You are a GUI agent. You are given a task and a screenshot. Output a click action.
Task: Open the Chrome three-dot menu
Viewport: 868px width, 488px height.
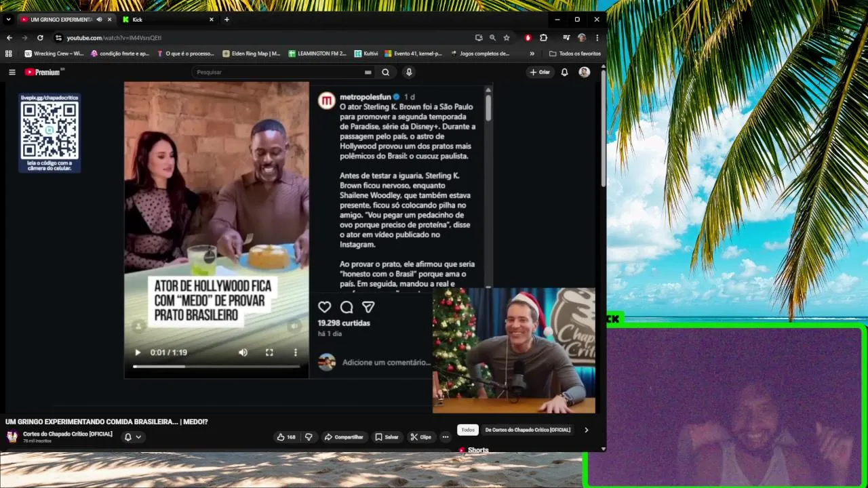coord(597,38)
